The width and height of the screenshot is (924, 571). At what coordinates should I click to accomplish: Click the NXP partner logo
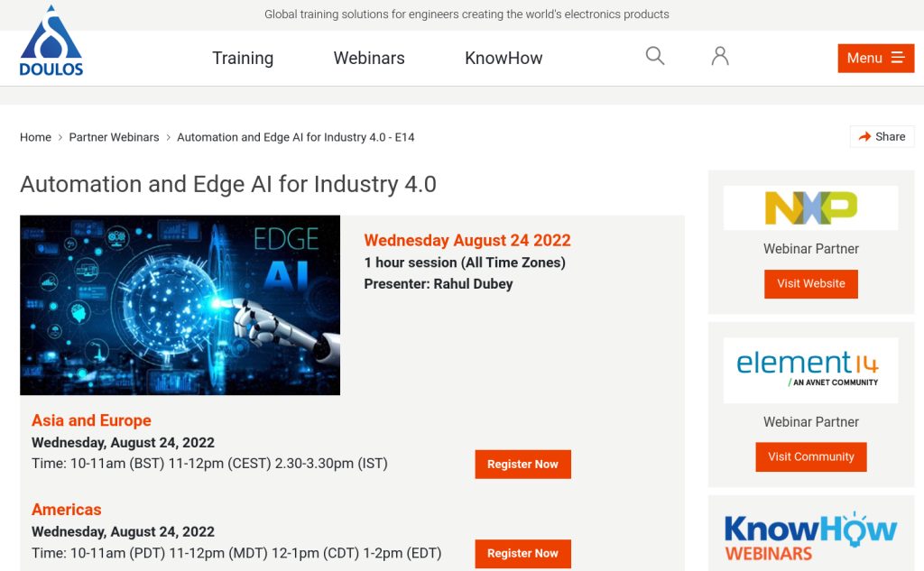point(810,207)
